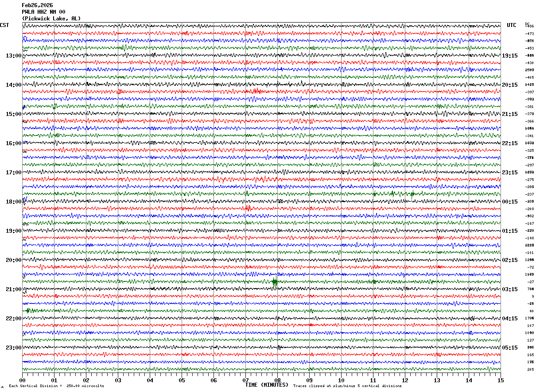The image size is (536, 392).
Task: Select the CST timezone label
Action: pos(4,25)
